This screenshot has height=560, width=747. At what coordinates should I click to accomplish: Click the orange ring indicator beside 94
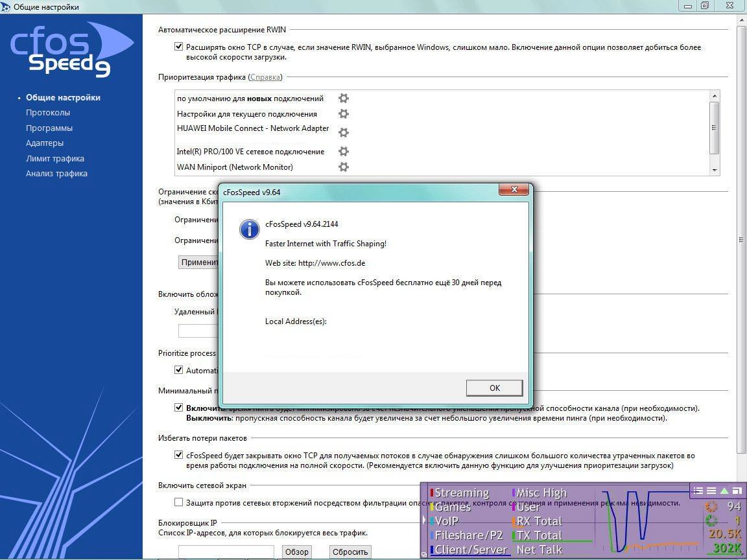point(711,506)
